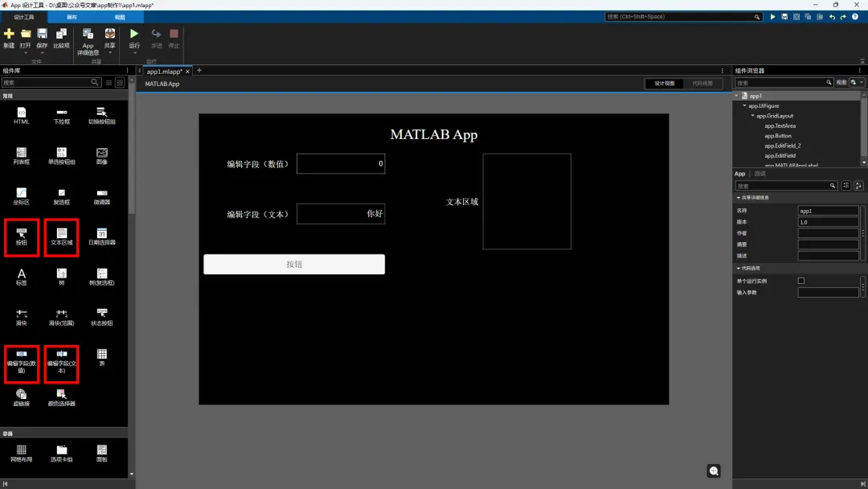Screen dimensions: 868x489
Task: Select the 文本区域 (Text Area) component in the library
Action: click(61, 237)
